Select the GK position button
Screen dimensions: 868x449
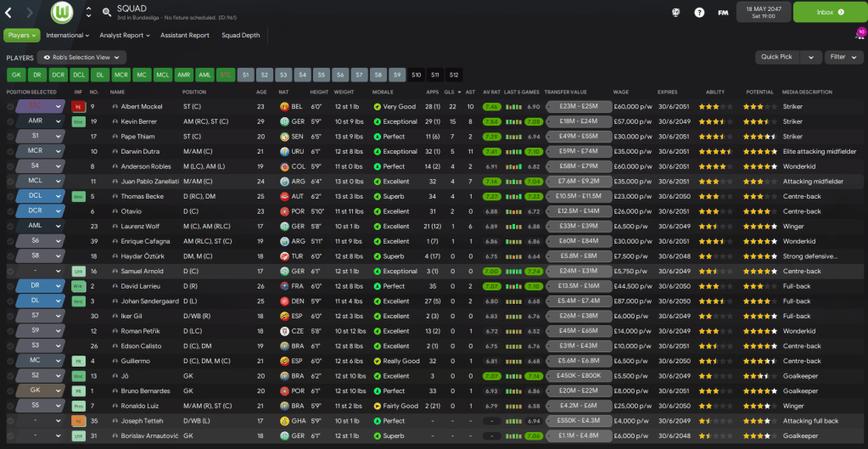pyautogui.click(x=17, y=75)
